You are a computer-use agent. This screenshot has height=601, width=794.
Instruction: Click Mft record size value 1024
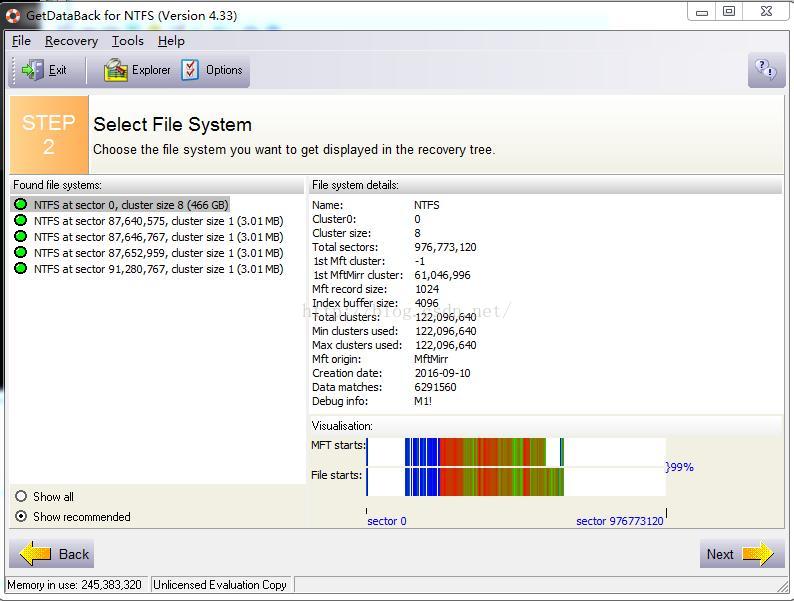tap(427, 289)
